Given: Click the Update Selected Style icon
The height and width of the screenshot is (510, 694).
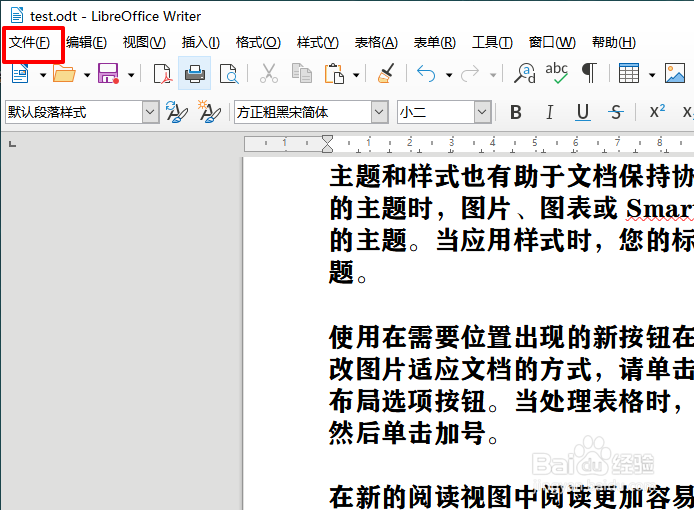Looking at the screenshot, I should coord(177,112).
